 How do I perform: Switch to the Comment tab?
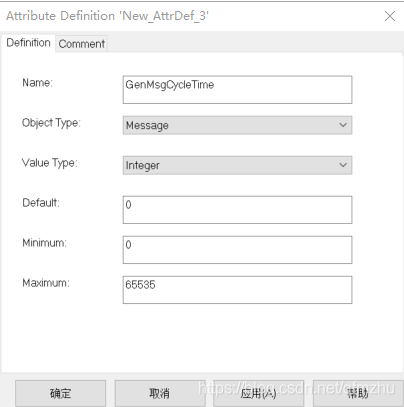click(x=82, y=44)
